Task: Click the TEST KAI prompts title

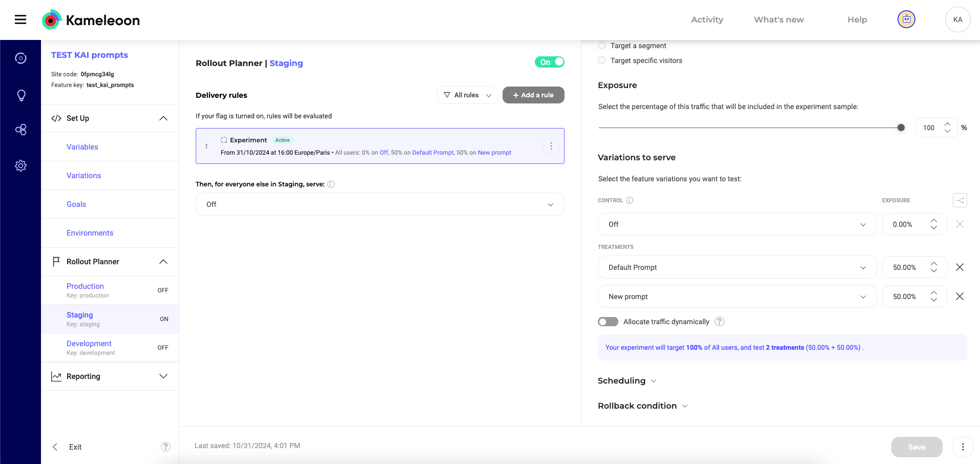Action: 90,55
